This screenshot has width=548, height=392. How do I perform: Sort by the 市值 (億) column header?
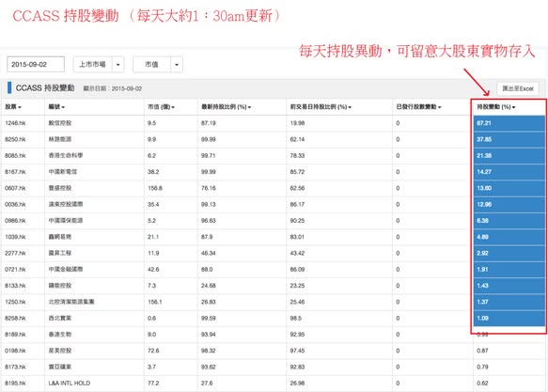[x=161, y=107]
